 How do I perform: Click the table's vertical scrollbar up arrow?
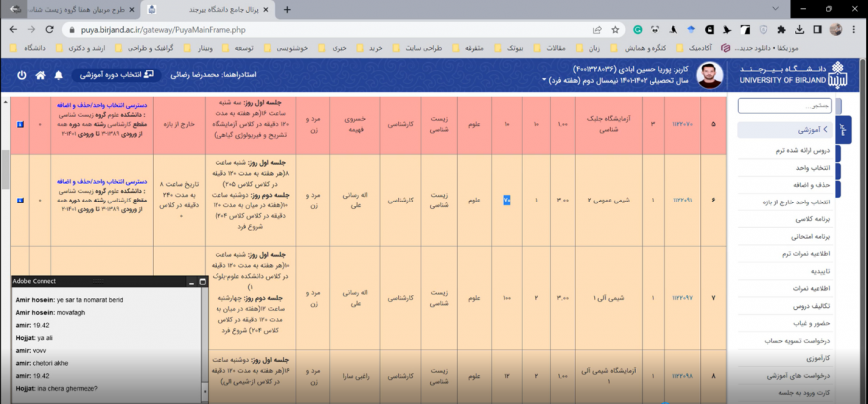tap(5, 102)
